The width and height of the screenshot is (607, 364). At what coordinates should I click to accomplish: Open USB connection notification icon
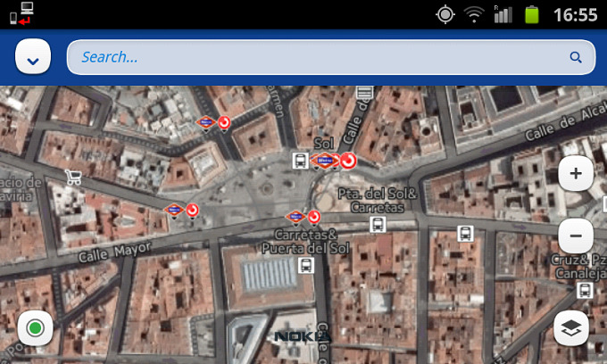pos(21,14)
